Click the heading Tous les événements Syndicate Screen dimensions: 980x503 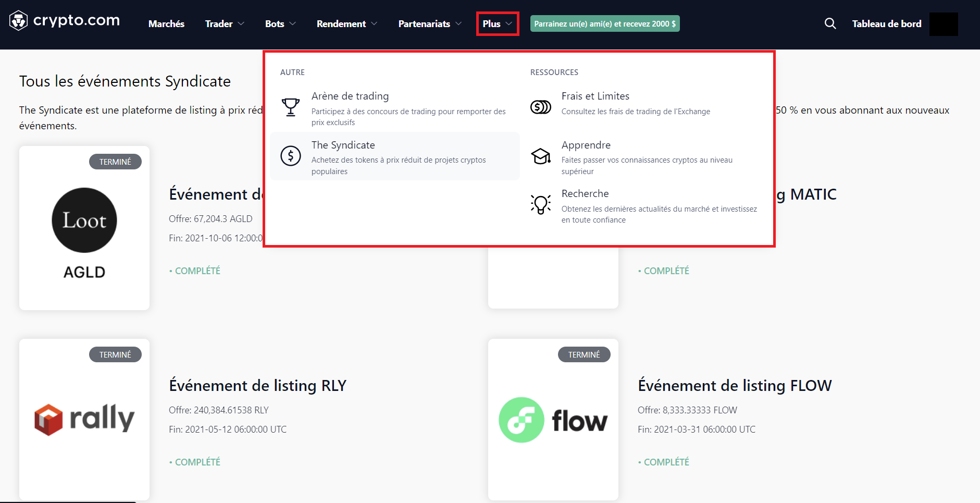click(x=125, y=81)
